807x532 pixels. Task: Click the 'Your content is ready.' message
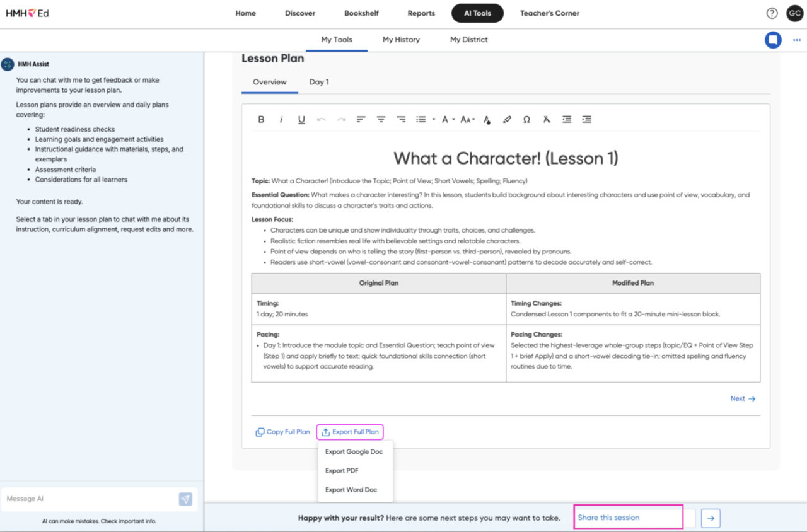[49, 202]
